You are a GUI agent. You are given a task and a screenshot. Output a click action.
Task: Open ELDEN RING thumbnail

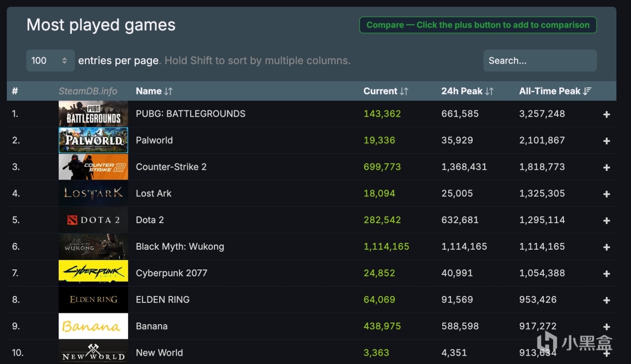click(93, 299)
